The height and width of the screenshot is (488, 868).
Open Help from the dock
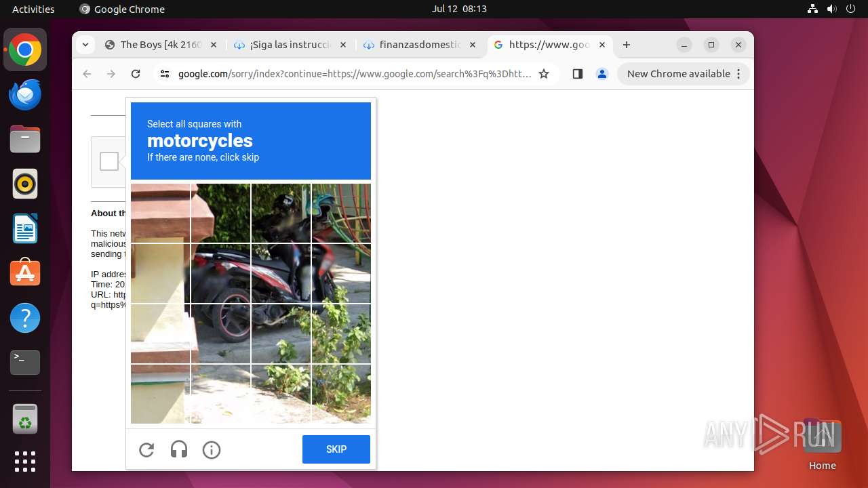[25, 318]
